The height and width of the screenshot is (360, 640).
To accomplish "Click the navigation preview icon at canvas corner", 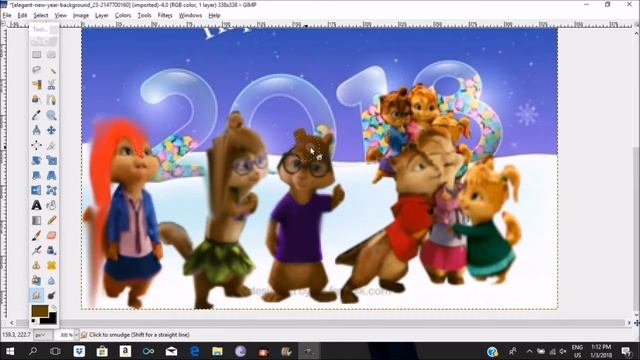I will click(x=636, y=323).
